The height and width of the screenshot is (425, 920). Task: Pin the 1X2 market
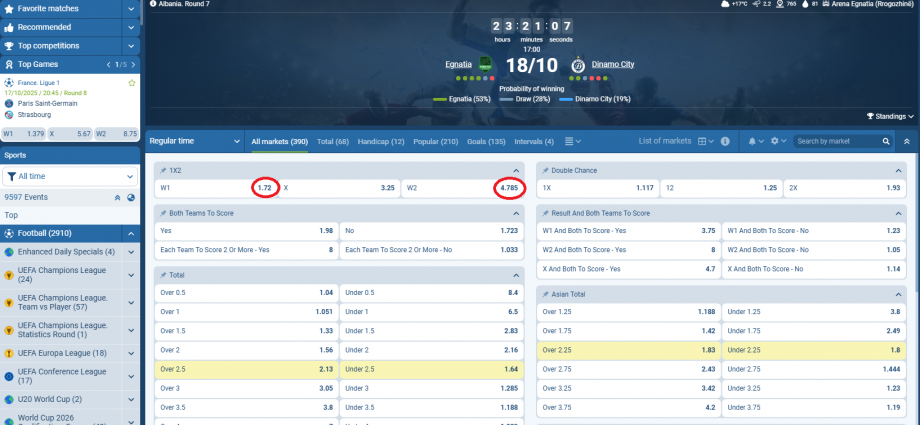pyautogui.click(x=163, y=171)
